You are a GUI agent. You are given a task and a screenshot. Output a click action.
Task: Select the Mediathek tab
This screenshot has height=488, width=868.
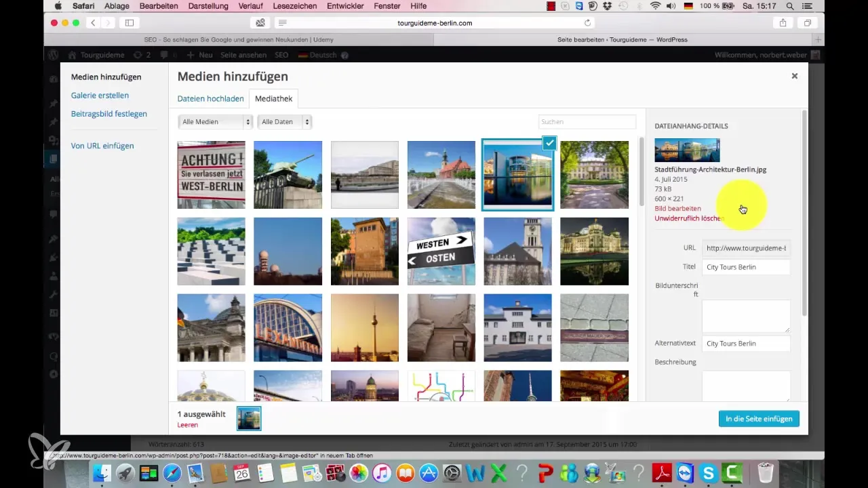(x=273, y=98)
